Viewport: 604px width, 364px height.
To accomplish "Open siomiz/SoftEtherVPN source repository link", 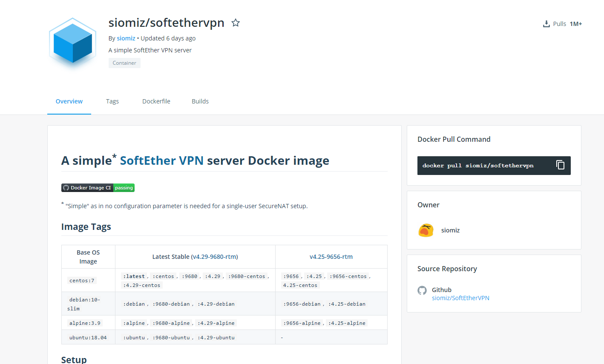I will point(460,298).
